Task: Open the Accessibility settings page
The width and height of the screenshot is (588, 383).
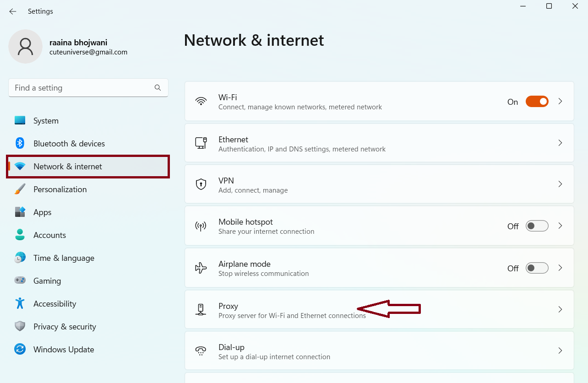Action: click(54, 304)
